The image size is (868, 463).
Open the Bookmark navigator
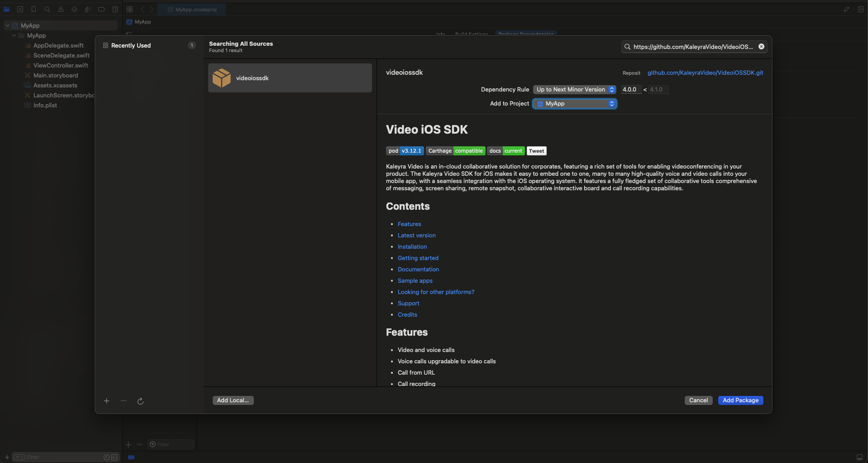click(x=34, y=9)
